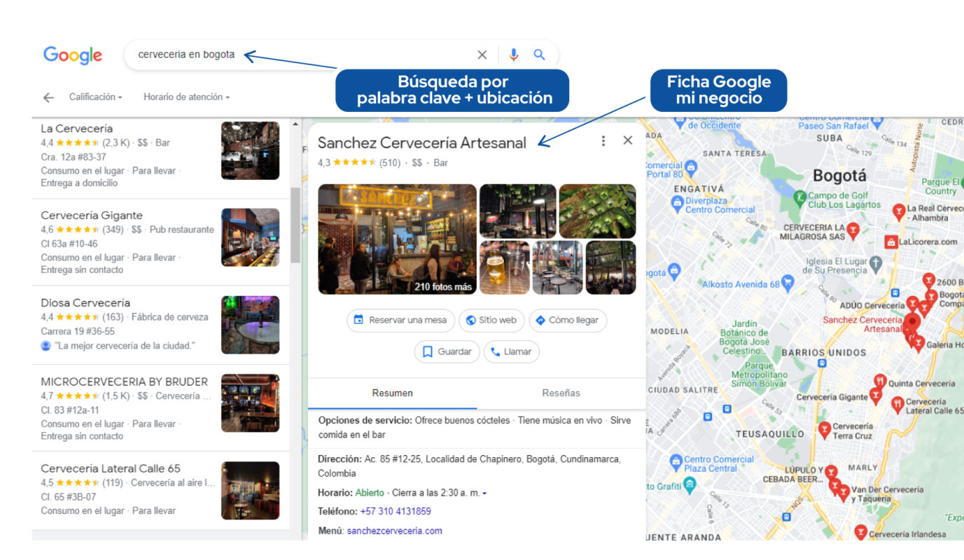
Task: Open the green plants ceiling photo
Action: click(597, 211)
